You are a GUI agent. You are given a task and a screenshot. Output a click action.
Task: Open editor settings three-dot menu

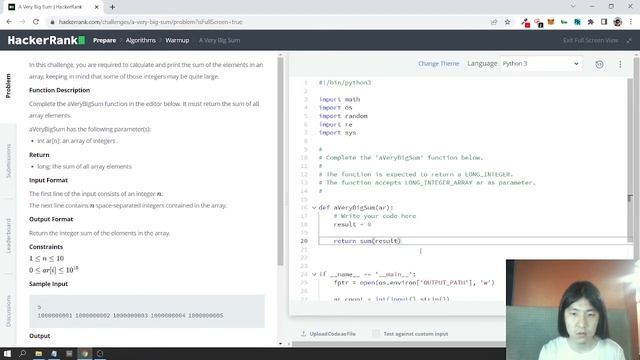620,64
